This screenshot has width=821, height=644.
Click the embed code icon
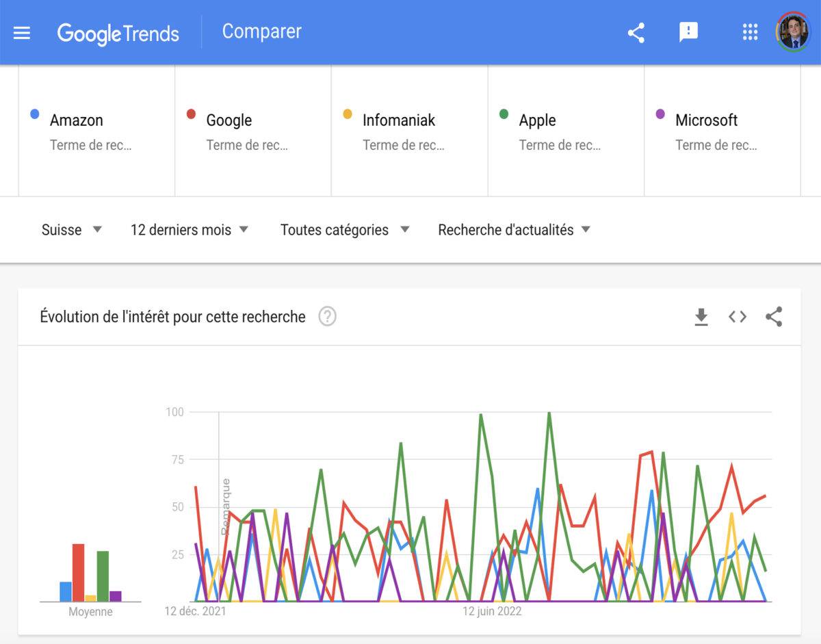click(737, 317)
